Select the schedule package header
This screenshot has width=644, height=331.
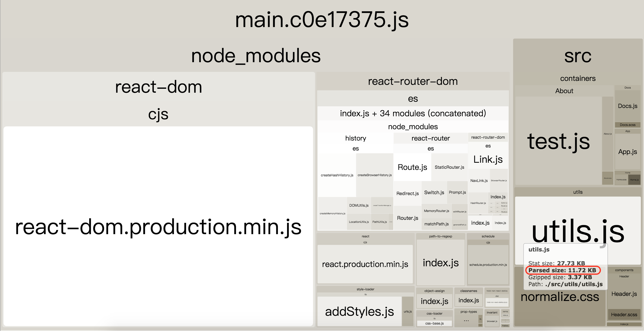click(x=488, y=236)
